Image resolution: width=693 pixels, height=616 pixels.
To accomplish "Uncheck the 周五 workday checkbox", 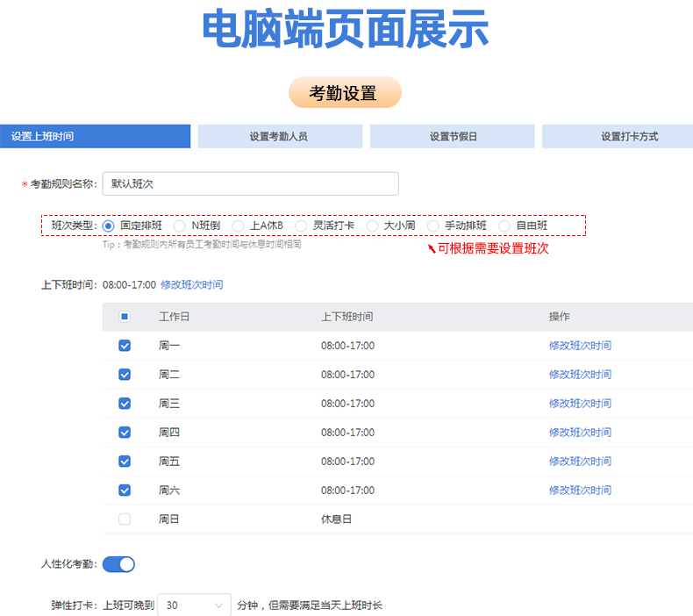I will 125,462.
